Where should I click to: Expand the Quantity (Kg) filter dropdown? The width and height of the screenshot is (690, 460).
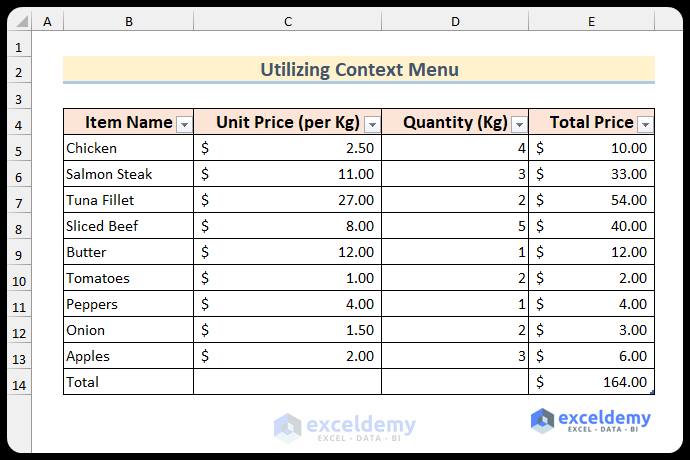[519, 124]
